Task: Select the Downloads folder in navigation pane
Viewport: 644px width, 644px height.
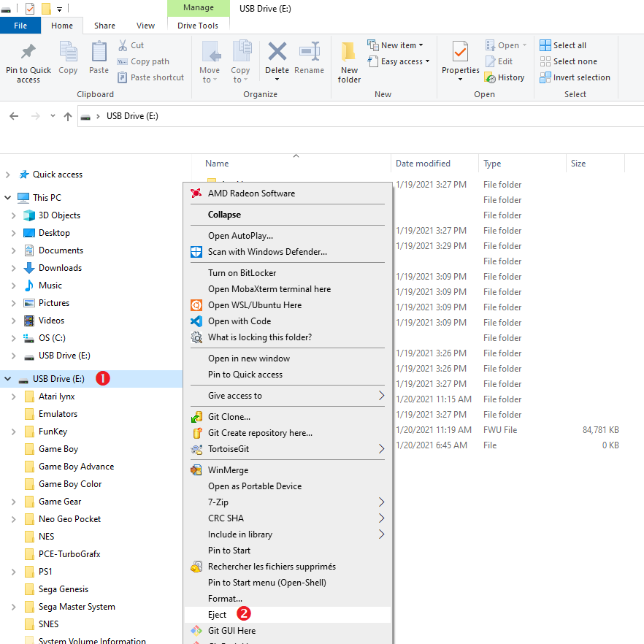Action: point(60,268)
